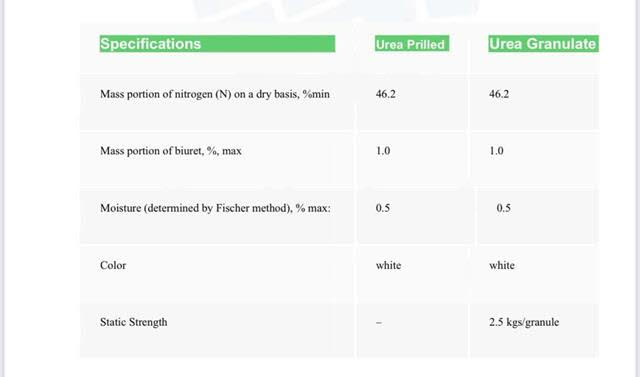The width and height of the screenshot is (640, 377).
Task: Select prilled biuret value 1.0
Action: [383, 151]
